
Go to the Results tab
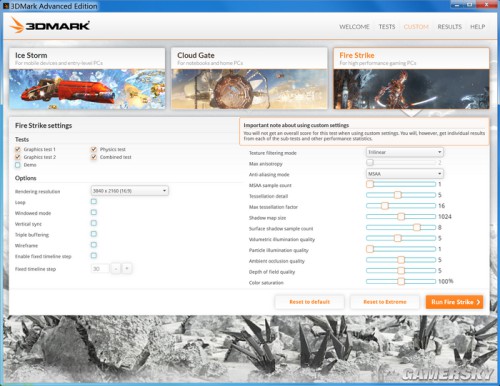(449, 27)
